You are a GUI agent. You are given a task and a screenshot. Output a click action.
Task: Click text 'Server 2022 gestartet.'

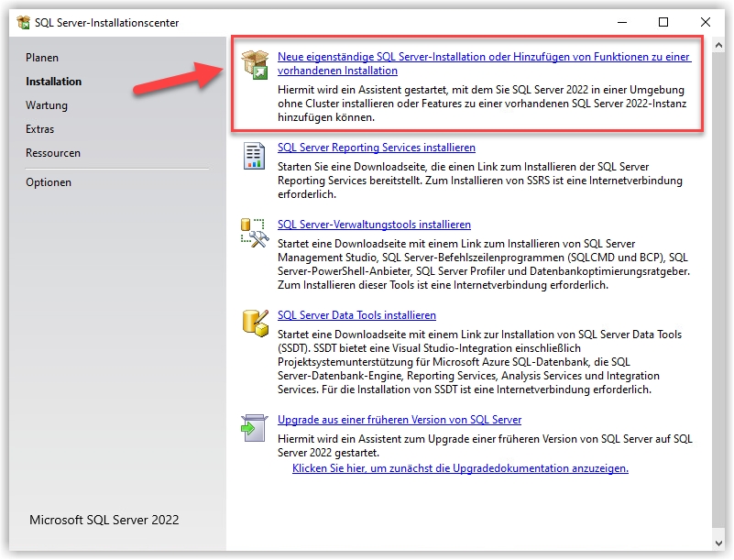click(328, 453)
